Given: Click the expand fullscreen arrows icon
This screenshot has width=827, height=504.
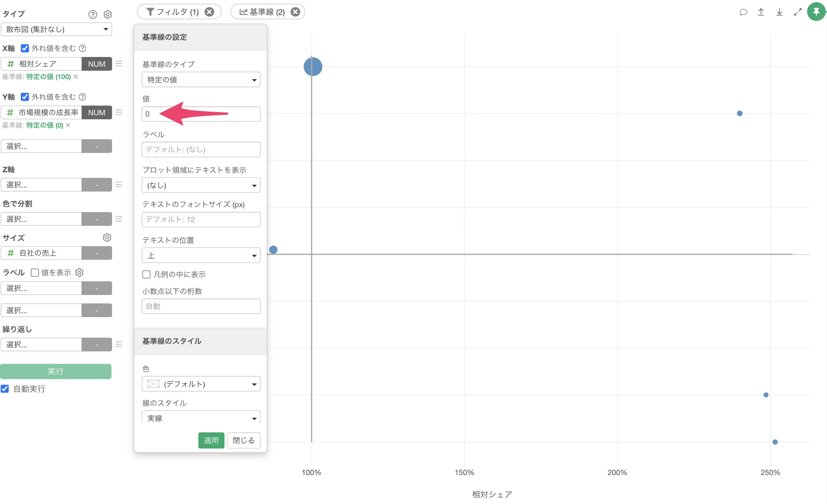Looking at the screenshot, I should coord(798,12).
